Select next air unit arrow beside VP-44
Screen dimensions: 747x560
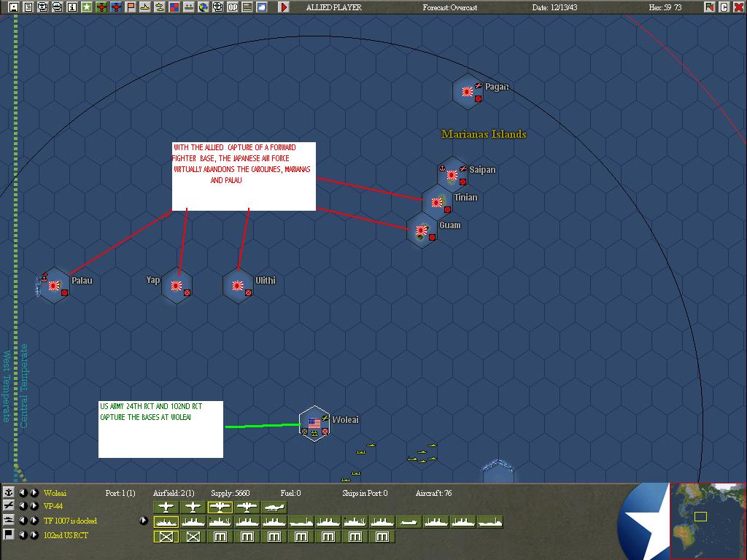[34, 506]
